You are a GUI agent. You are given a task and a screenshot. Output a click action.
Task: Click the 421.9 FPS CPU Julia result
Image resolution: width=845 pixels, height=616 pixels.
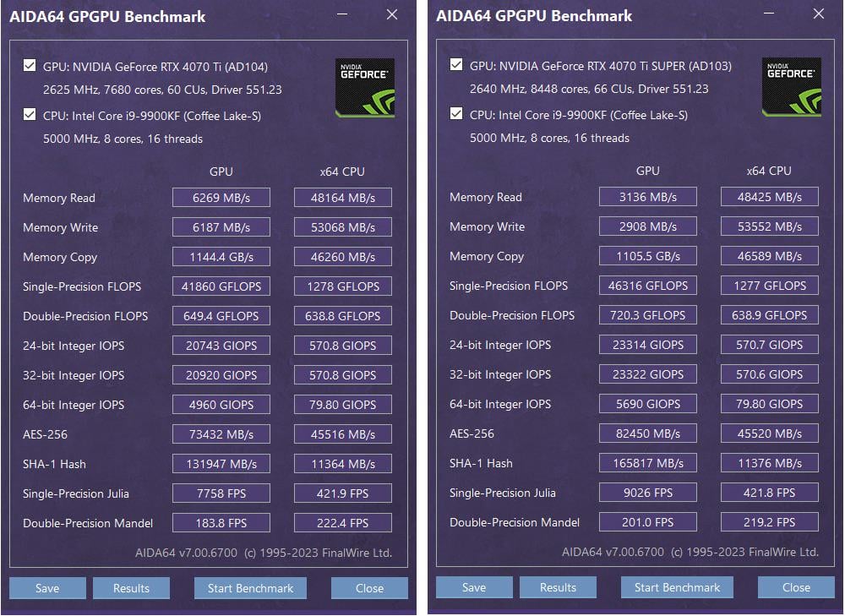pyautogui.click(x=343, y=493)
